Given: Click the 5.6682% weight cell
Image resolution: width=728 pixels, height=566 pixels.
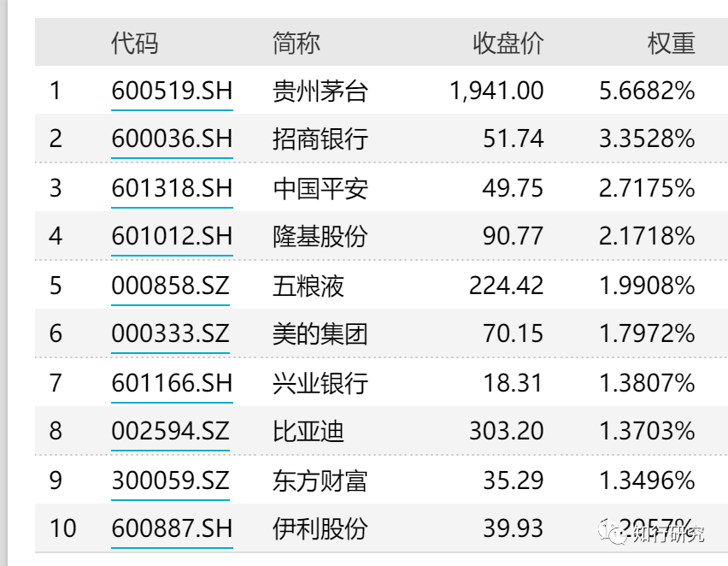Looking at the screenshot, I should 647,91.
